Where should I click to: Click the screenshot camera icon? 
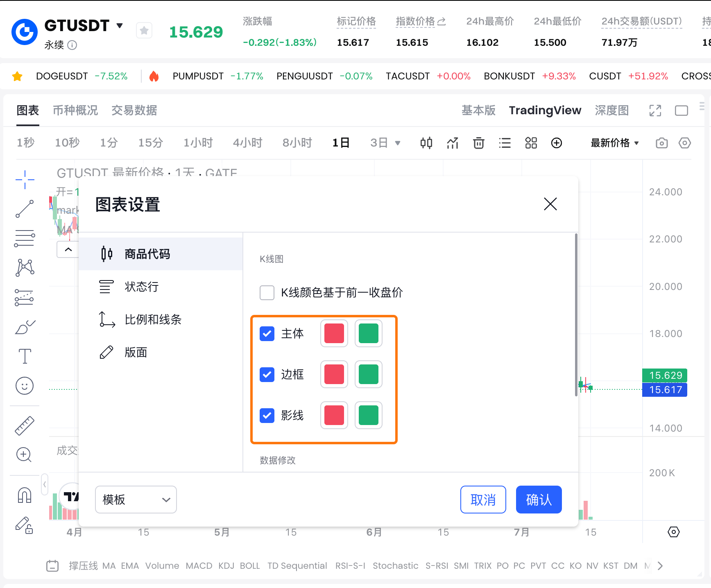click(661, 143)
